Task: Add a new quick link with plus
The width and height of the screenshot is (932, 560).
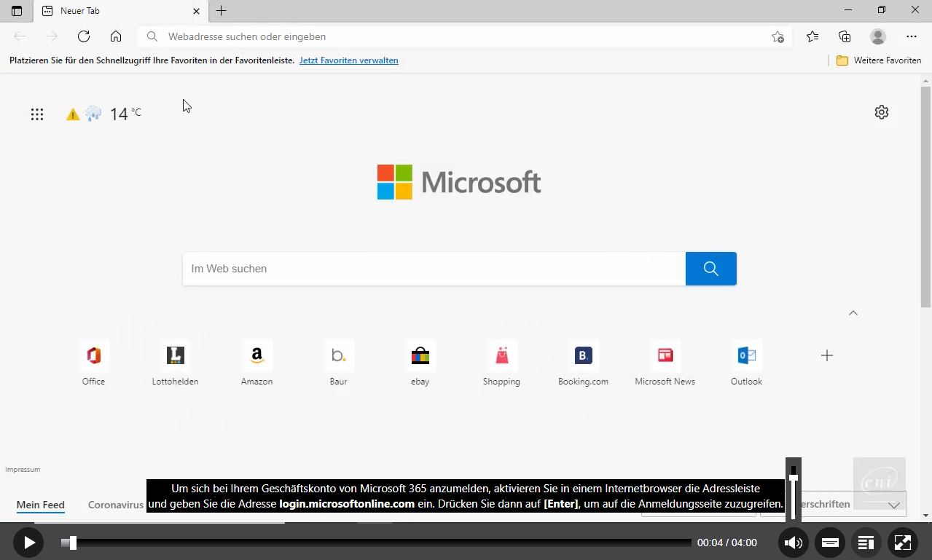Action: 826,355
